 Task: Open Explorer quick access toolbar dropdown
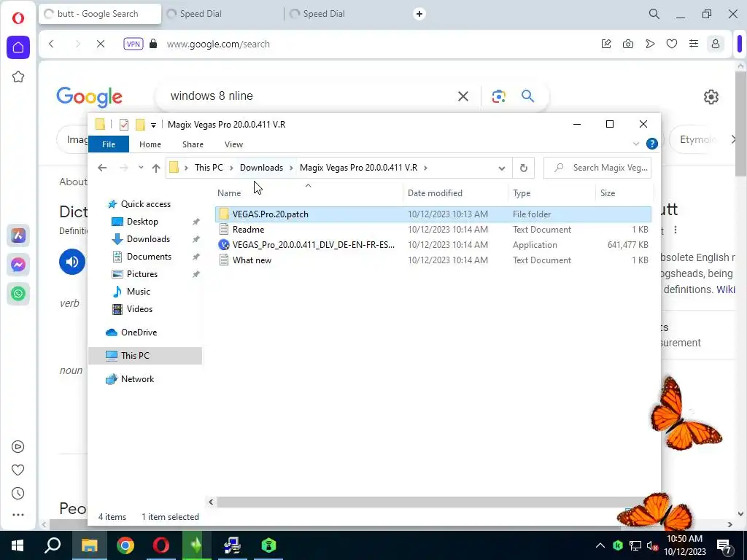point(153,125)
